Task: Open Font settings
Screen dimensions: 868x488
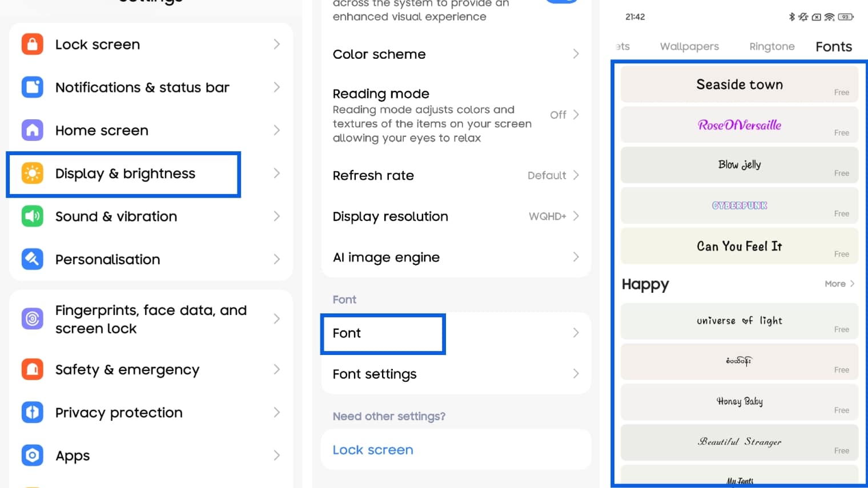Action: coord(455,374)
